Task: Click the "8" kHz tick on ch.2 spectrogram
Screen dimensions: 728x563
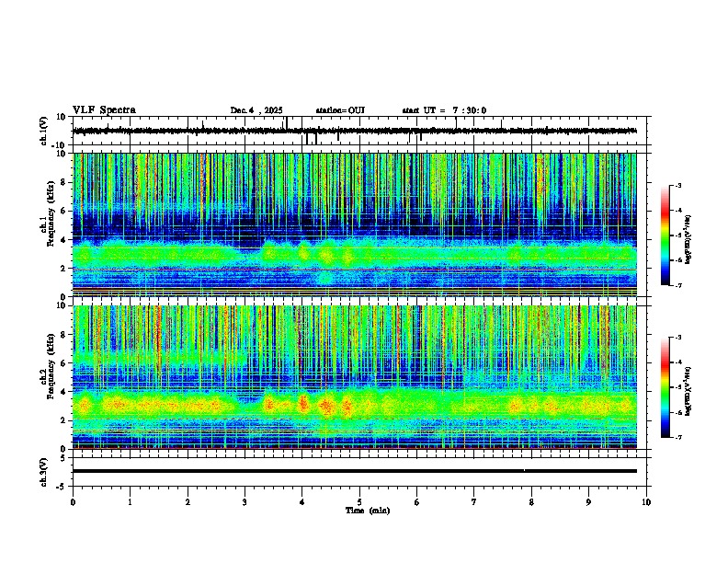Action: 63,335
